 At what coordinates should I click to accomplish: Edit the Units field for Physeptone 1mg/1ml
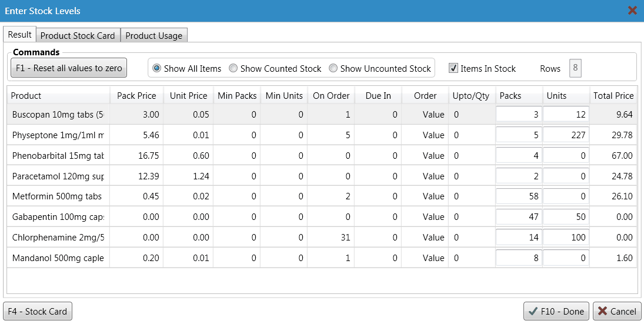(x=566, y=135)
